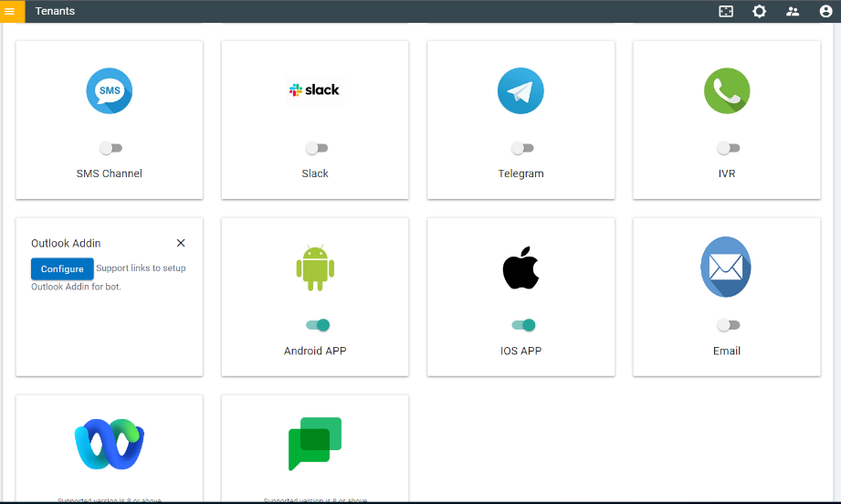Image resolution: width=841 pixels, height=504 pixels.
Task: Turn off the IOS APP toggle
Action: pyautogui.click(x=524, y=325)
